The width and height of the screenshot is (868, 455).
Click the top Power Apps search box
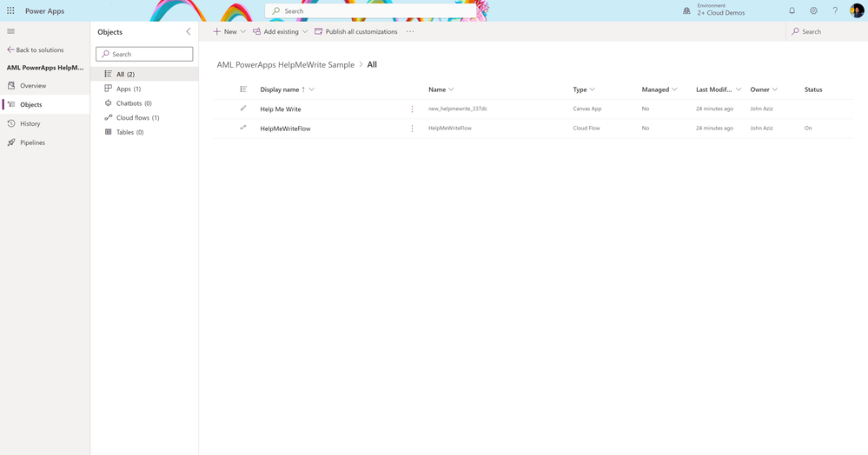click(x=370, y=11)
